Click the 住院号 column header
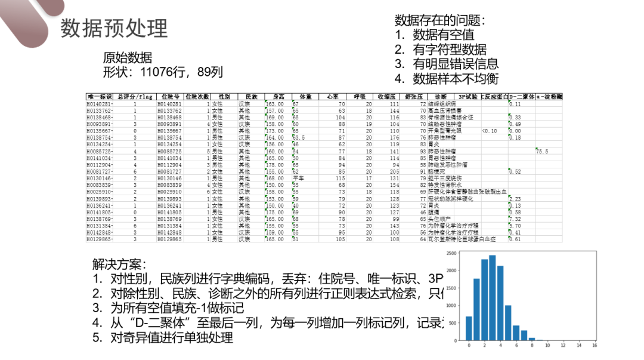The image size is (644, 360). [x=170, y=97]
